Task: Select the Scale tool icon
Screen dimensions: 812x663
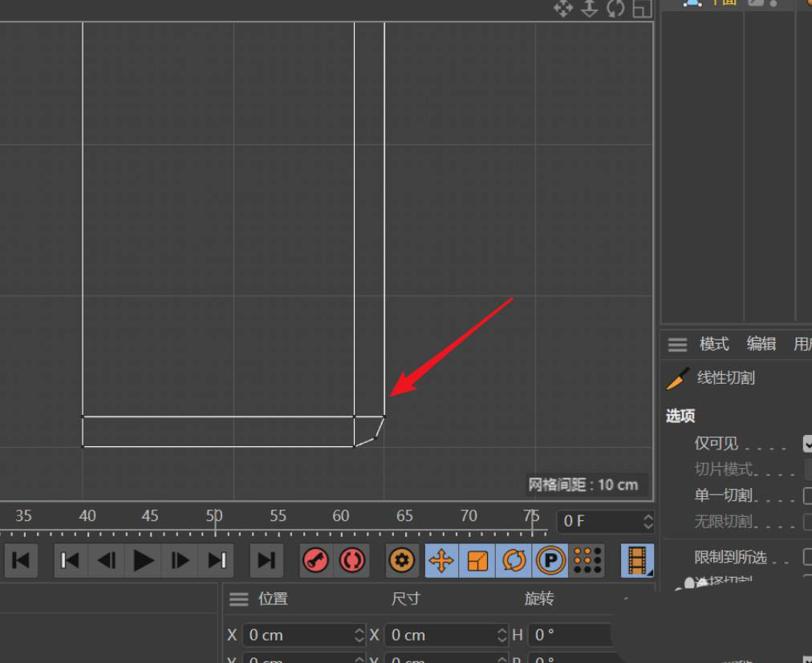Action: click(x=476, y=560)
